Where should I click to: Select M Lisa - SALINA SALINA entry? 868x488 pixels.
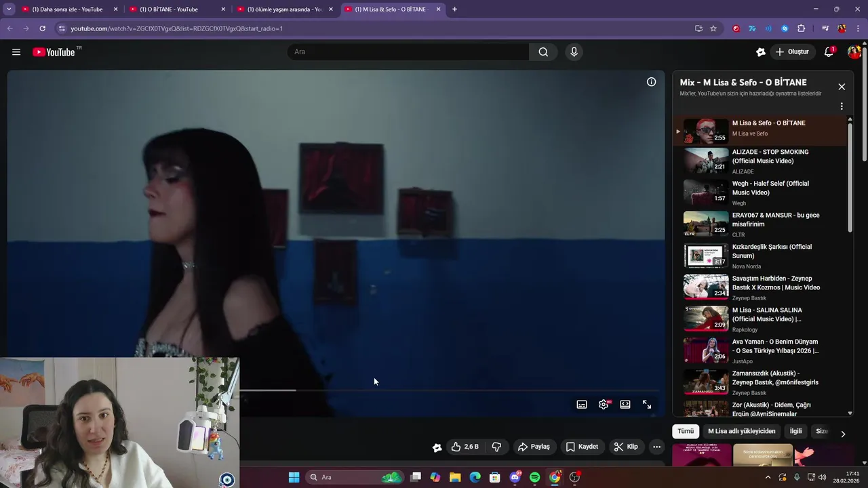pyautogui.click(x=759, y=320)
